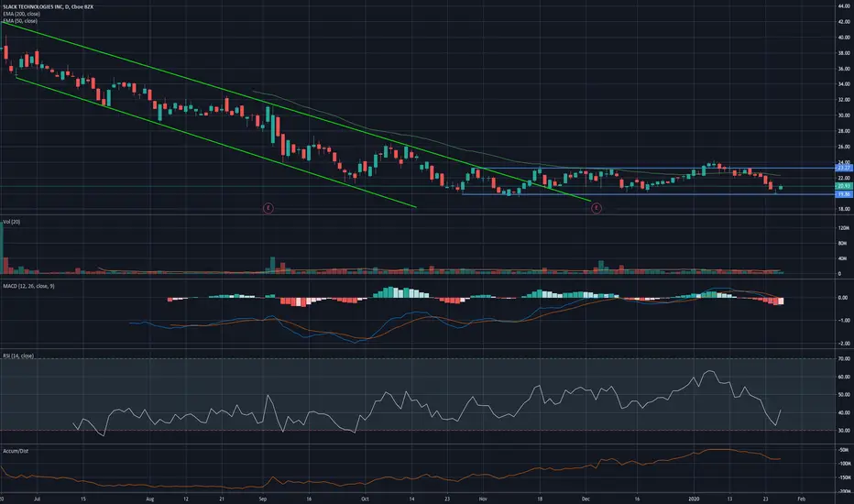
Task: Select the lower blue horizontal support line
Action: [648, 194]
